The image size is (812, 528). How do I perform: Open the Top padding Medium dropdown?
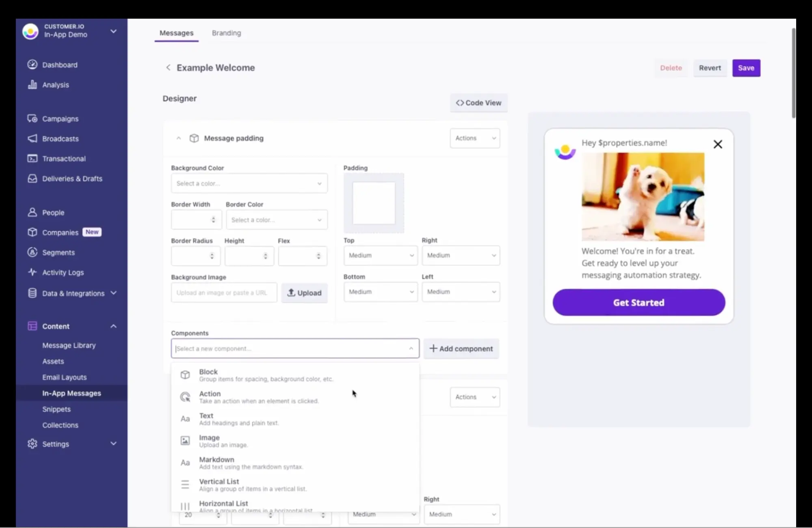[x=380, y=255]
